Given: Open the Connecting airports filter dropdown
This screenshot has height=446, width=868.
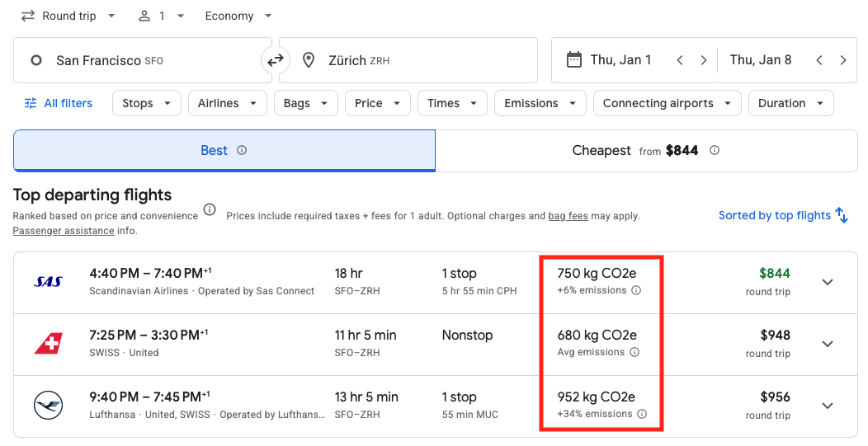Looking at the screenshot, I should (x=667, y=104).
